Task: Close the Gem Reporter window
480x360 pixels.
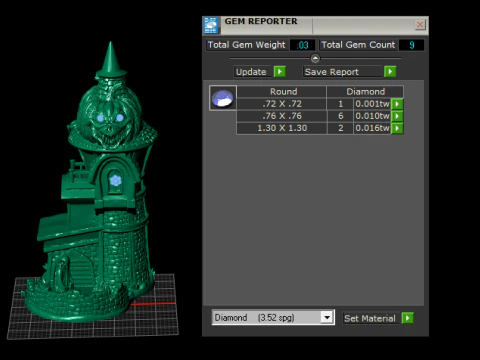Action: tap(420, 24)
